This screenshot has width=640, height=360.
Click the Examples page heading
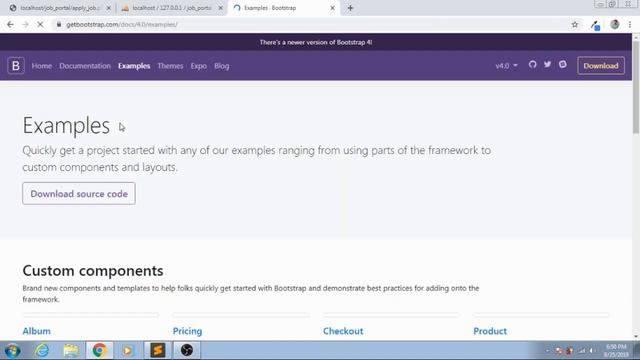pyautogui.click(x=66, y=125)
